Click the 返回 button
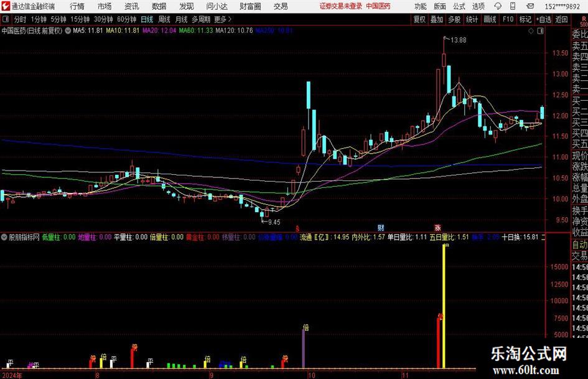The image size is (588, 379). 561,19
